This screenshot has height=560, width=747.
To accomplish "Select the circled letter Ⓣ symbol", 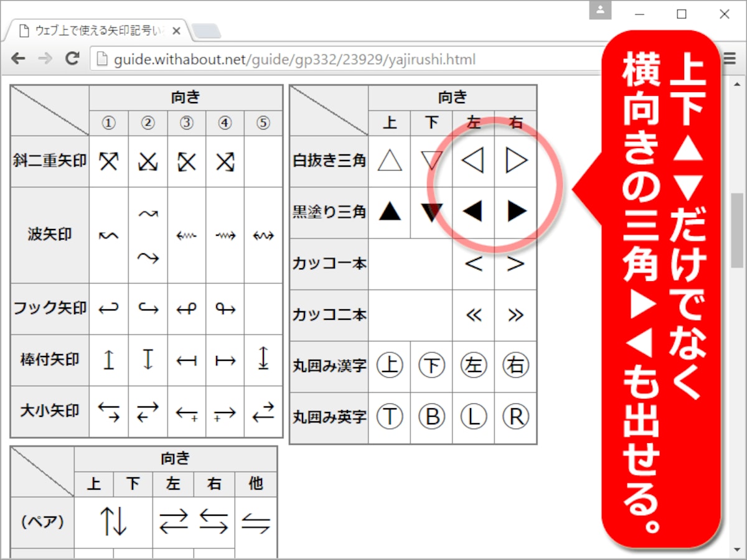I will (390, 417).
